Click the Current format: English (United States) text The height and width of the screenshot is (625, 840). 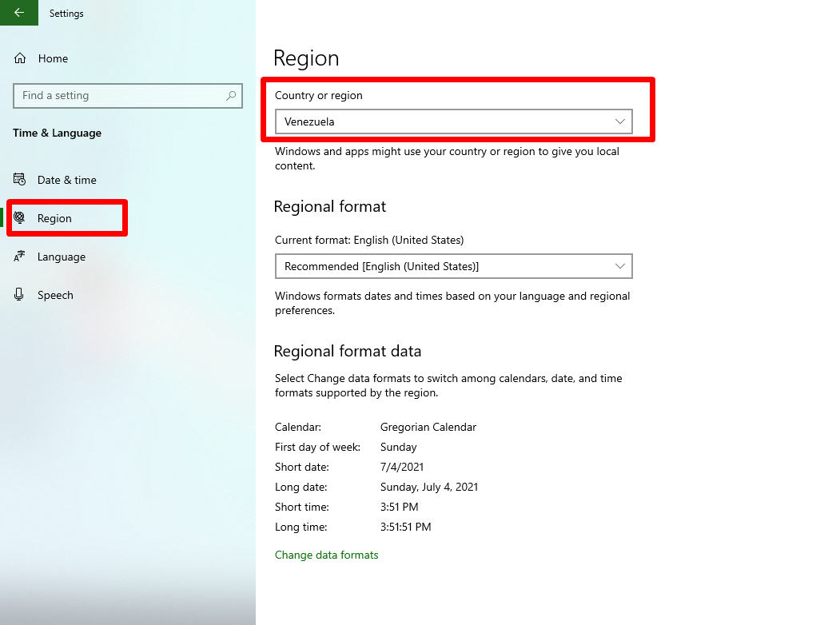pyautogui.click(x=369, y=240)
